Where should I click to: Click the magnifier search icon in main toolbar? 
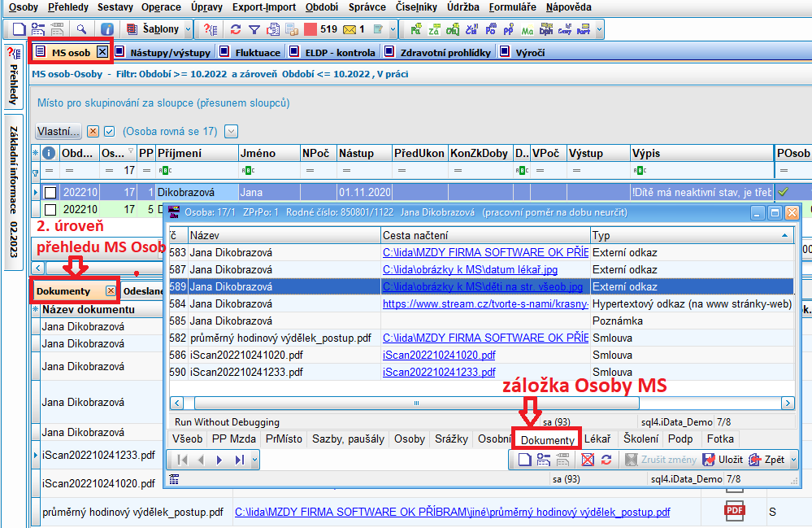click(81, 29)
